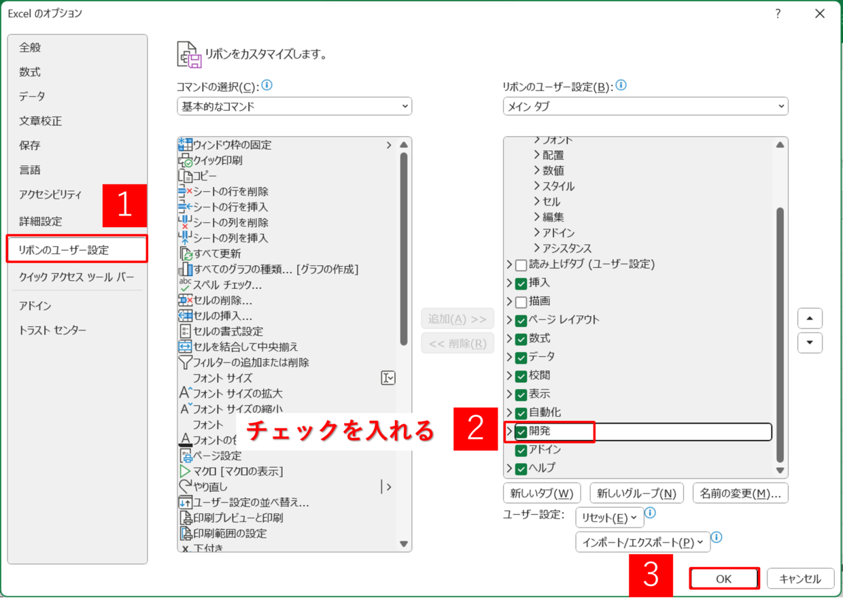Select Set Print Area (印刷範囲の設定) icon
The height and width of the screenshot is (616, 843).
click(x=185, y=534)
